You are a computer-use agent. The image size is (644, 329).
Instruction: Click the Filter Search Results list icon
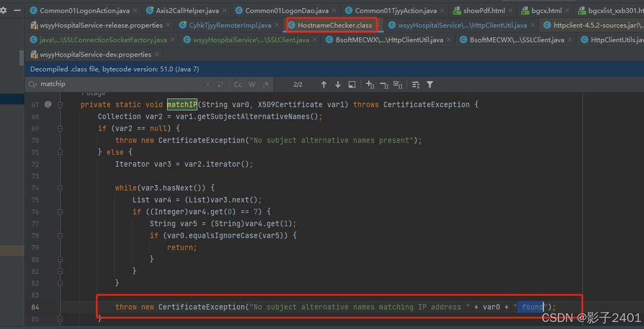pyautogui.click(x=415, y=84)
